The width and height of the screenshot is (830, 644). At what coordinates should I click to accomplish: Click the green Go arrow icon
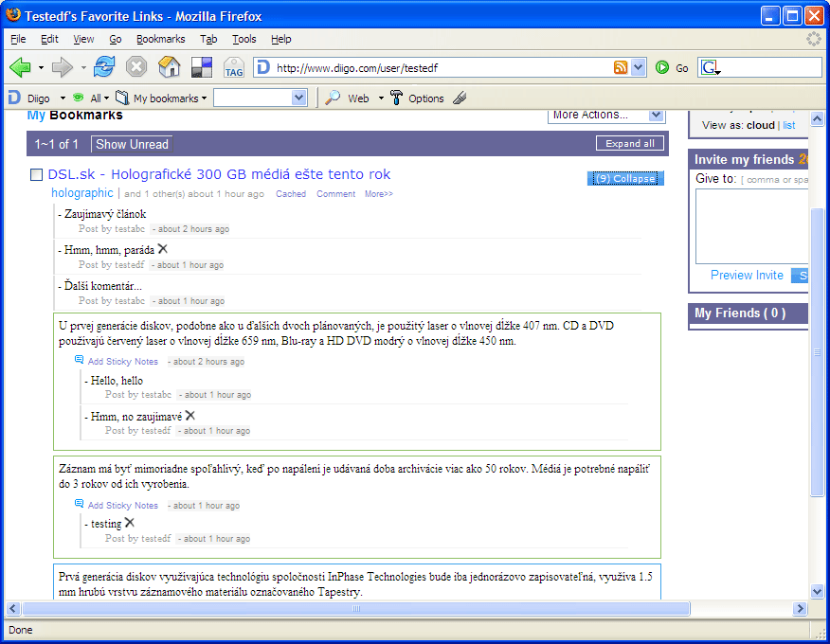661,67
